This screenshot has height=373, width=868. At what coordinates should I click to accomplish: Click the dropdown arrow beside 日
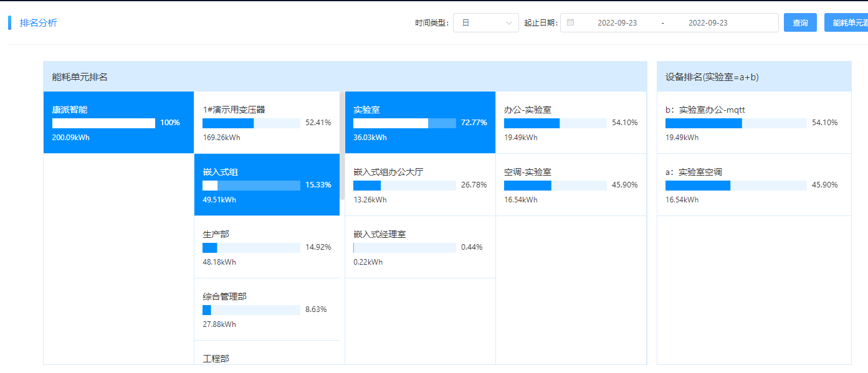pyautogui.click(x=509, y=23)
